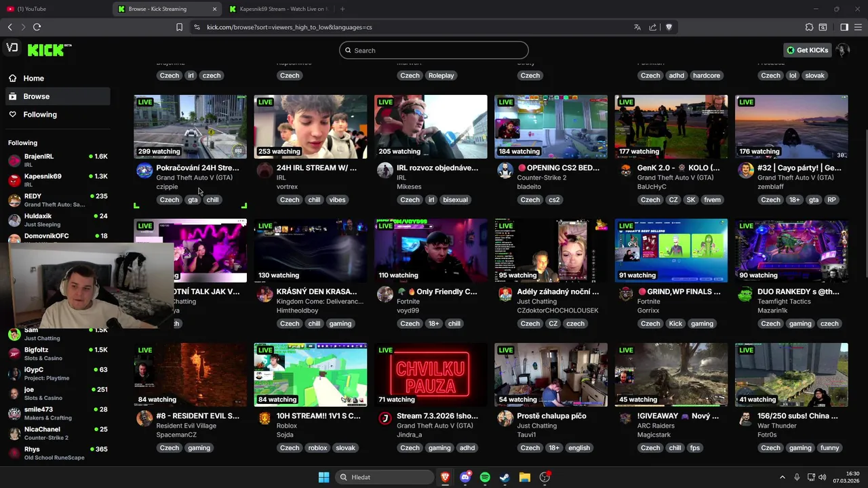
Task: Click the address bar URL
Action: pyautogui.click(x=289, y=27)
